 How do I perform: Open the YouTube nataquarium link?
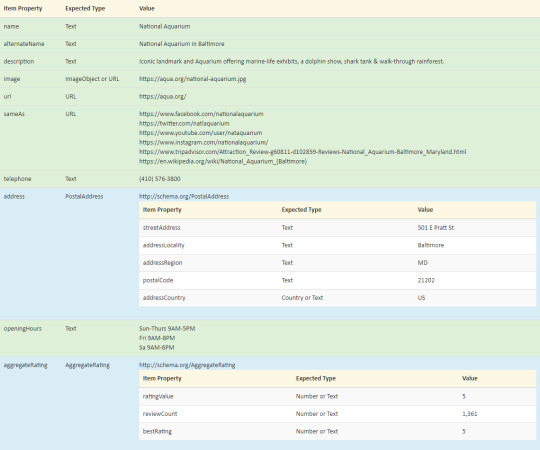[x=200, y=133]
